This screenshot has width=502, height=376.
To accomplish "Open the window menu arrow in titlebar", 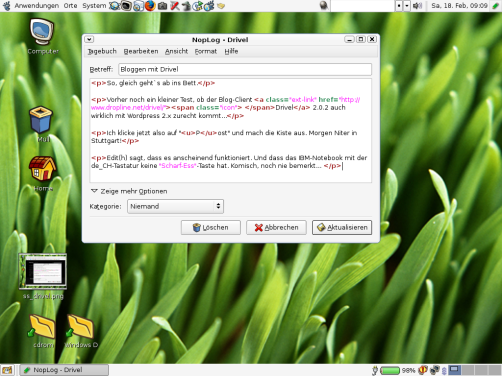I will [x=89, y=39].
